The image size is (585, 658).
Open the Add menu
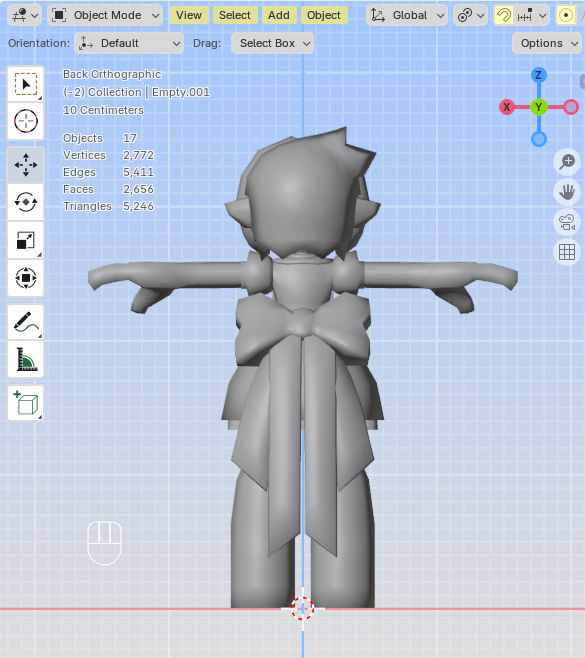[x=279, y=15]
